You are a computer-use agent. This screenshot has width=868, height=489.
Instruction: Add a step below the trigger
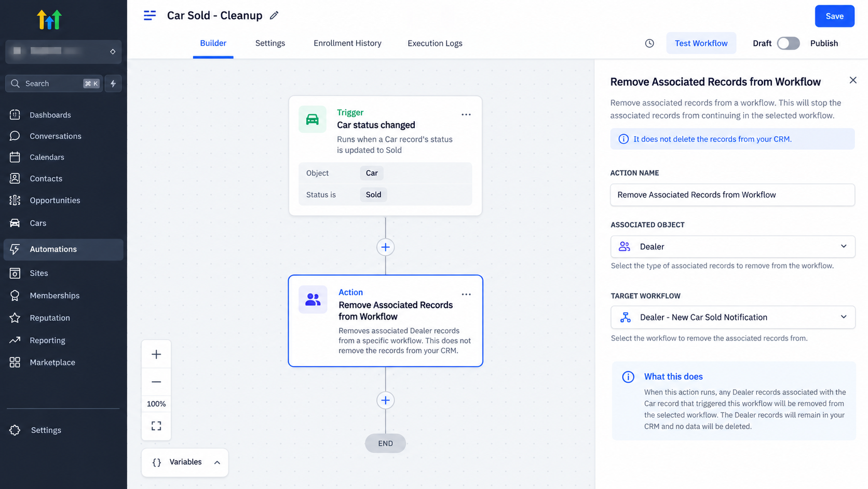385,247
